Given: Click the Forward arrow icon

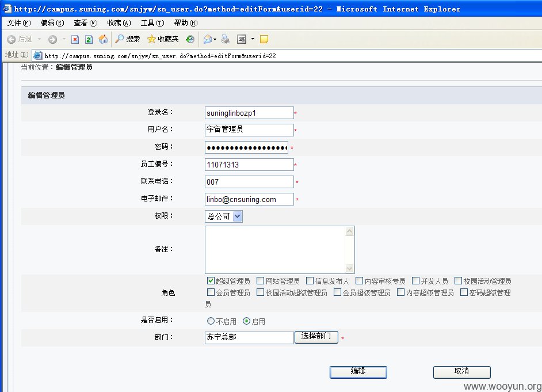Looking at the screenshot, I should (x=52, y=39).
